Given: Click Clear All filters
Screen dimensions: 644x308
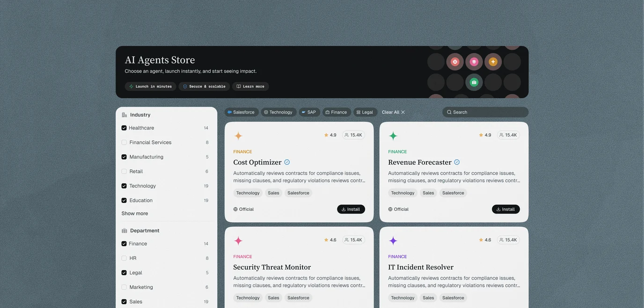Looking at the screenshot, I should (x=393, y=112).
